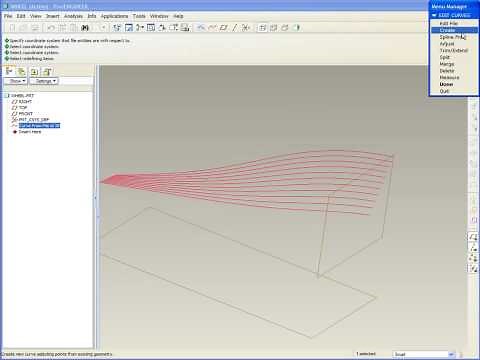Click the '1 selected' status bar entry
Screen dimensions: 480x360
pos(366,354)
